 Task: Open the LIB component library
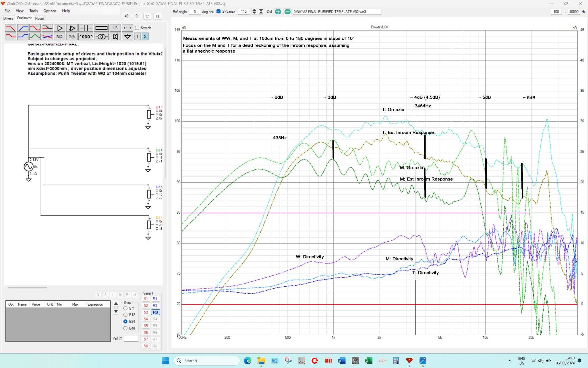point(115,28)
